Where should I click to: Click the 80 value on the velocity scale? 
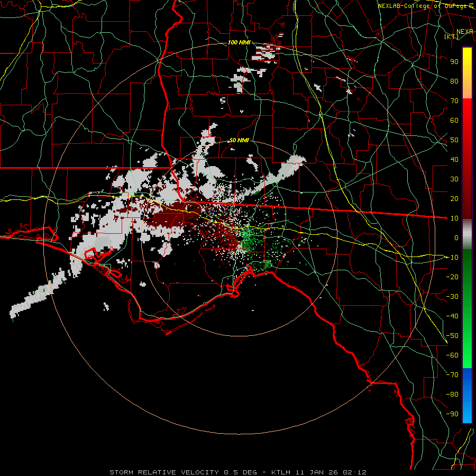click(x=454, y=81)
